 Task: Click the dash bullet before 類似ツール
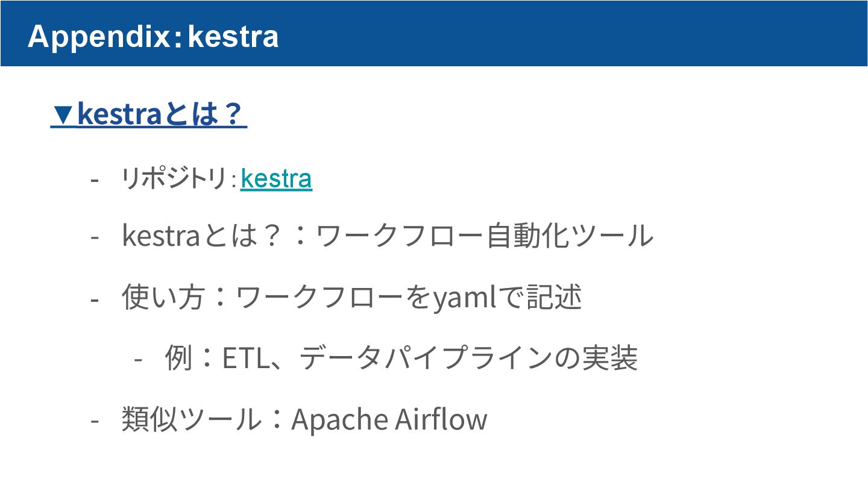pyautogui.click(x=94, y=421)
